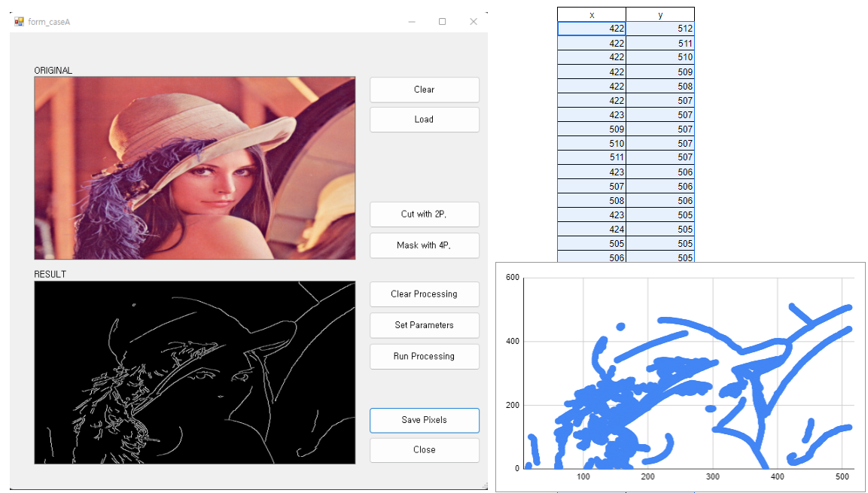Select cell with x value 424

click(592, 230)
